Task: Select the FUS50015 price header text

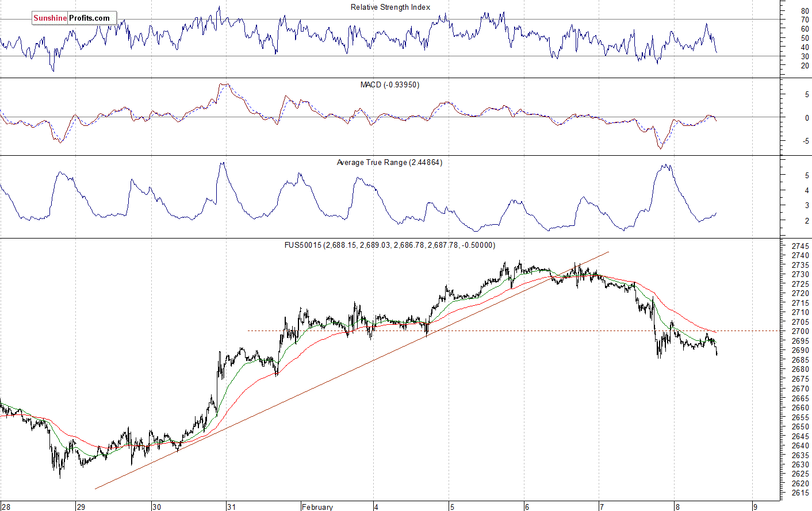Action: point(390,245)
